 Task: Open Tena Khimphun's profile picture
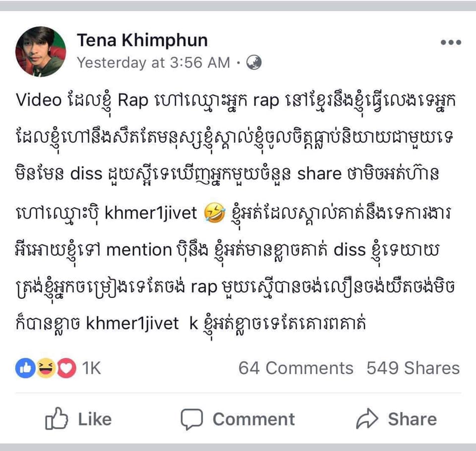pyautogui.click(x=41, y=52)
